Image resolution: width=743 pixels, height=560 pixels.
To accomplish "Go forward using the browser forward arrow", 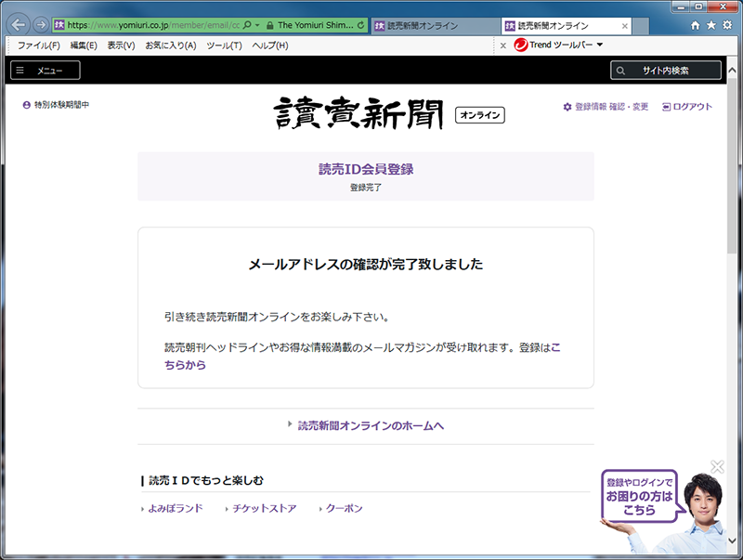I will [x=41, y=25].
